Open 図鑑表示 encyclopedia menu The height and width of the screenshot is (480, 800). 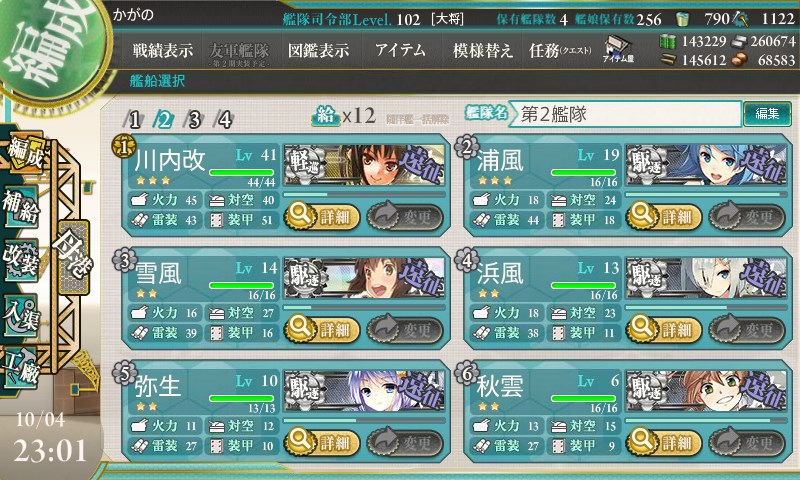318,50
